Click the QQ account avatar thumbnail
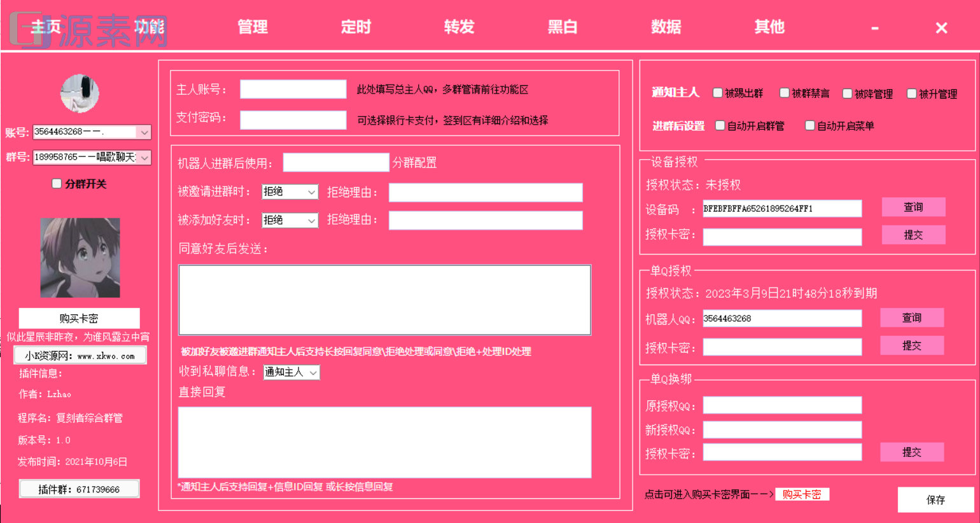Viewport: 980px width, 523px height. click(x=81, y=92)
